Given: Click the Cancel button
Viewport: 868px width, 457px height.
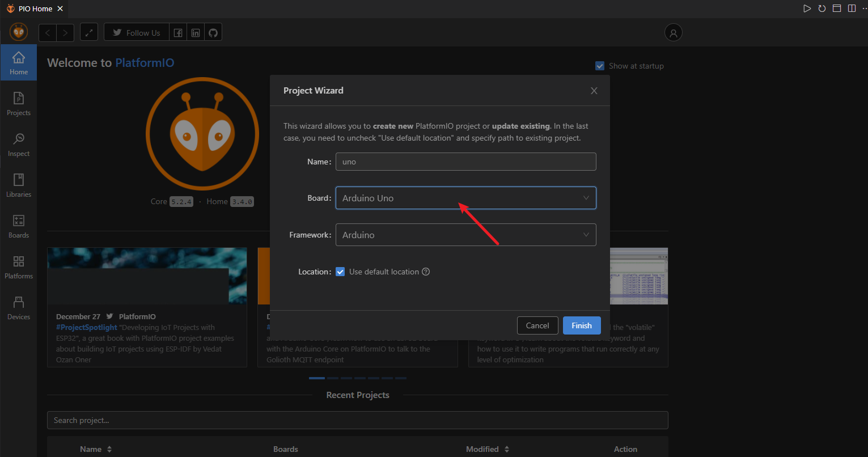Looking at the screenshot, I should pos(537,325).
